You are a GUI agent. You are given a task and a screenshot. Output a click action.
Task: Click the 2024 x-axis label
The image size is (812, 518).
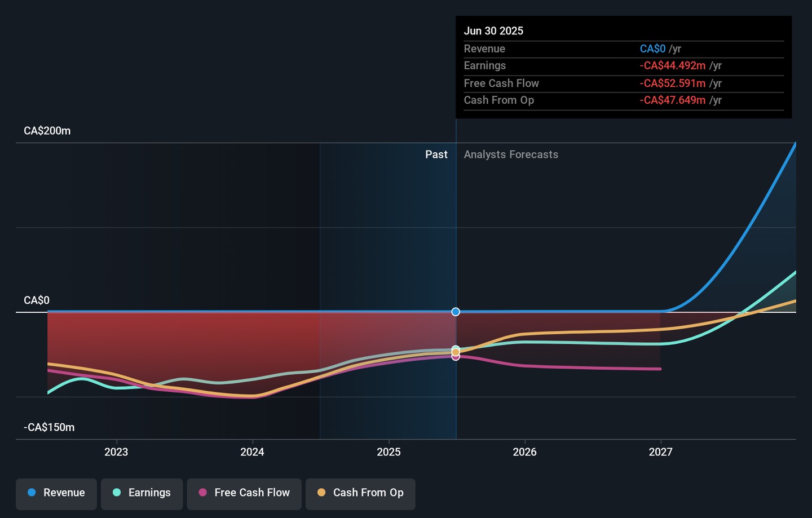tap(252, 452)
